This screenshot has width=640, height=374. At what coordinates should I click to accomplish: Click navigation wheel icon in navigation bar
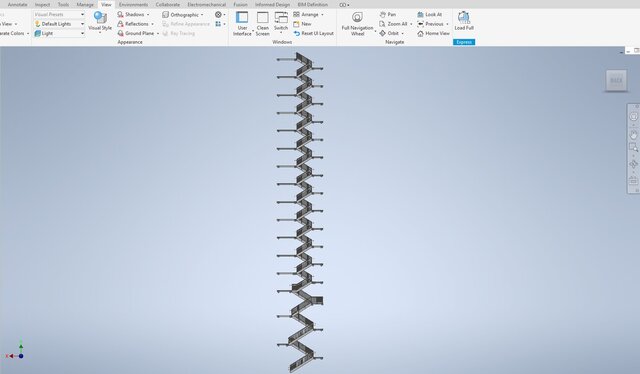[633, 117]
